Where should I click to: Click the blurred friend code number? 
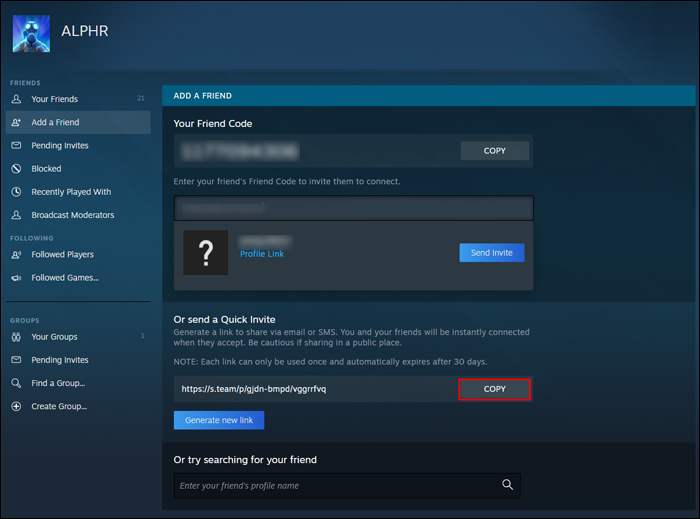(x=240, y=151)
